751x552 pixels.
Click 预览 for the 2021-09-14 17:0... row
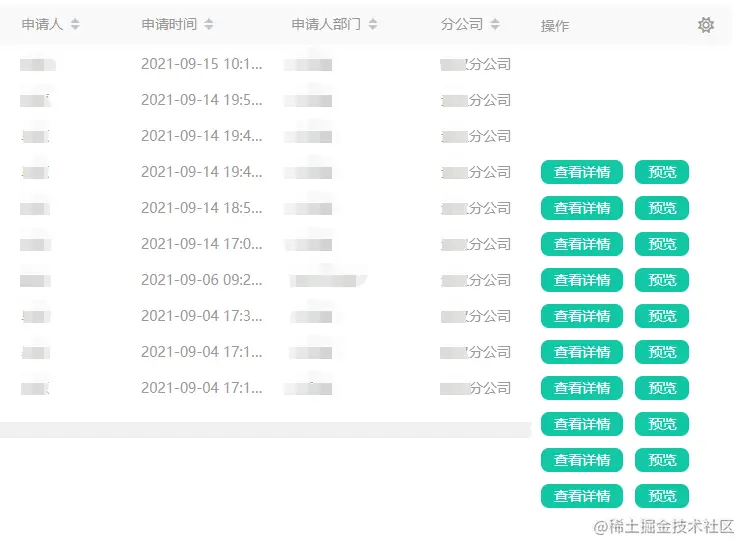point(662,244)
